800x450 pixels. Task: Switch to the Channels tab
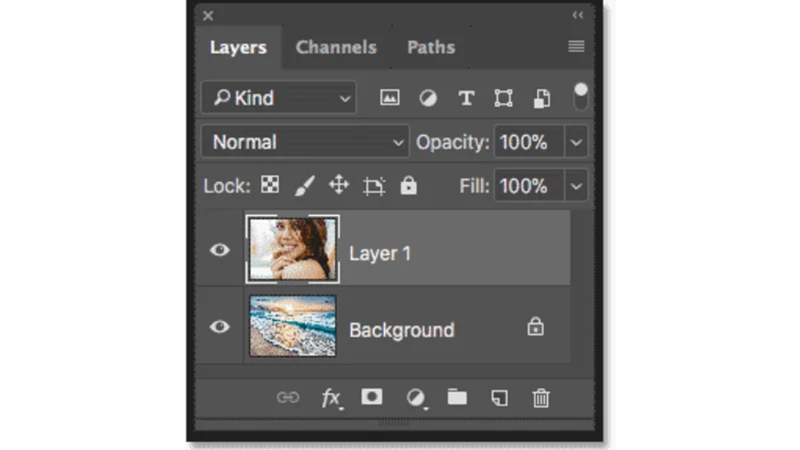coord(336,47)
